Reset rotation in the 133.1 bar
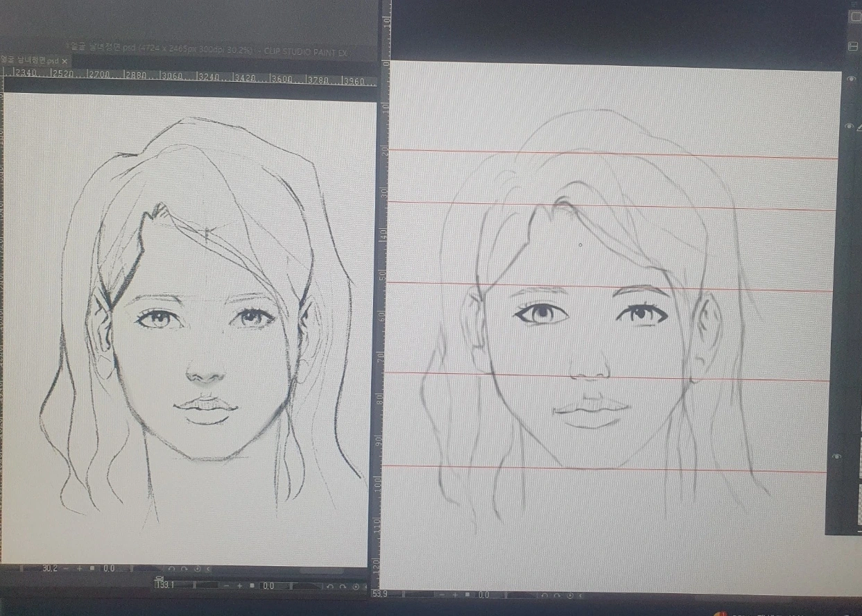Viewport: 862px width, 616px height. tap(356, 586)
